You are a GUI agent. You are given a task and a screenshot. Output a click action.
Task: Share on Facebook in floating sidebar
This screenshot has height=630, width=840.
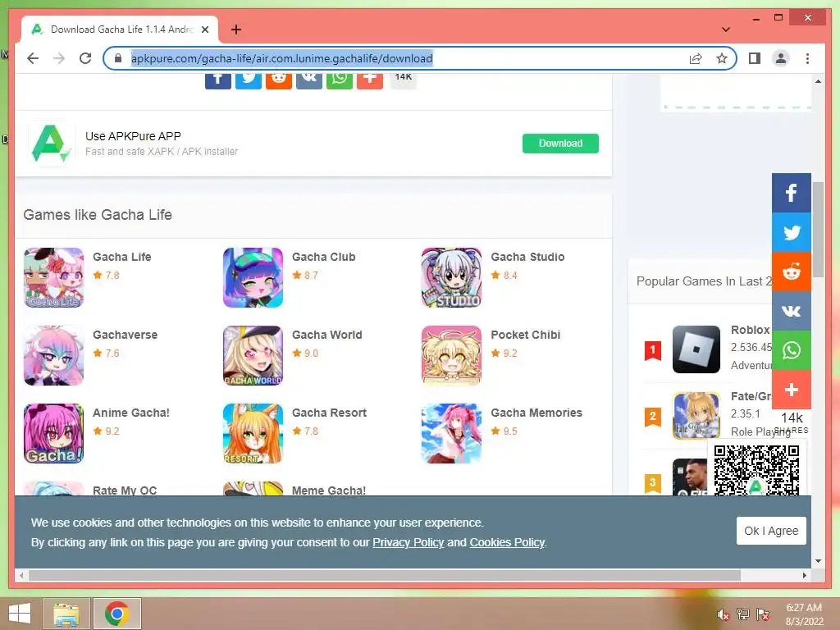coord(792,193)
